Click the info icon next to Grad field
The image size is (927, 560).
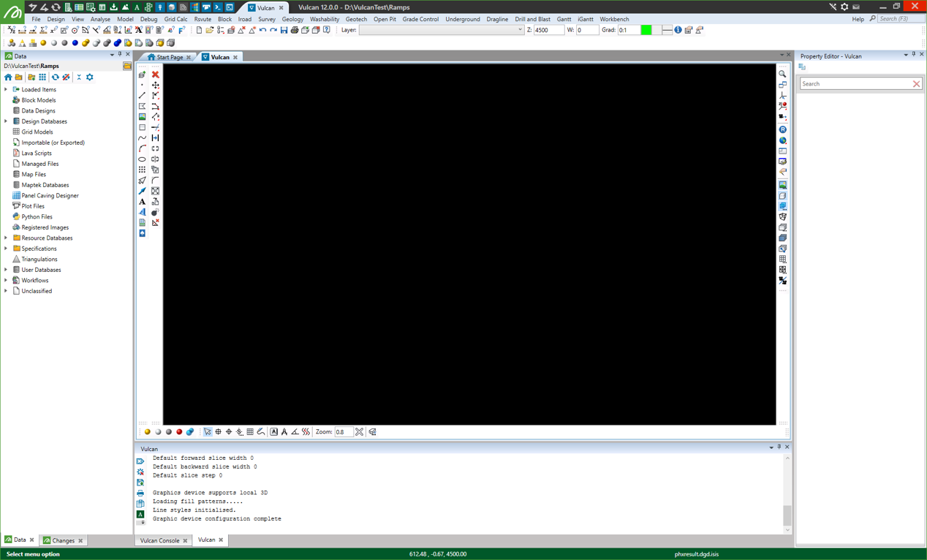(x=678, y=30)
